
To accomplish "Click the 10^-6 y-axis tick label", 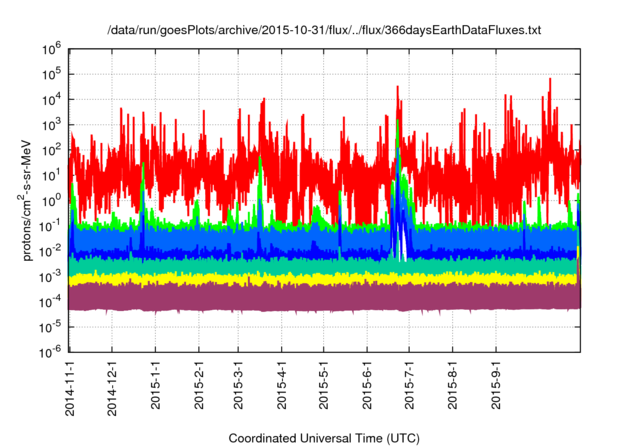I will [50, 351].
